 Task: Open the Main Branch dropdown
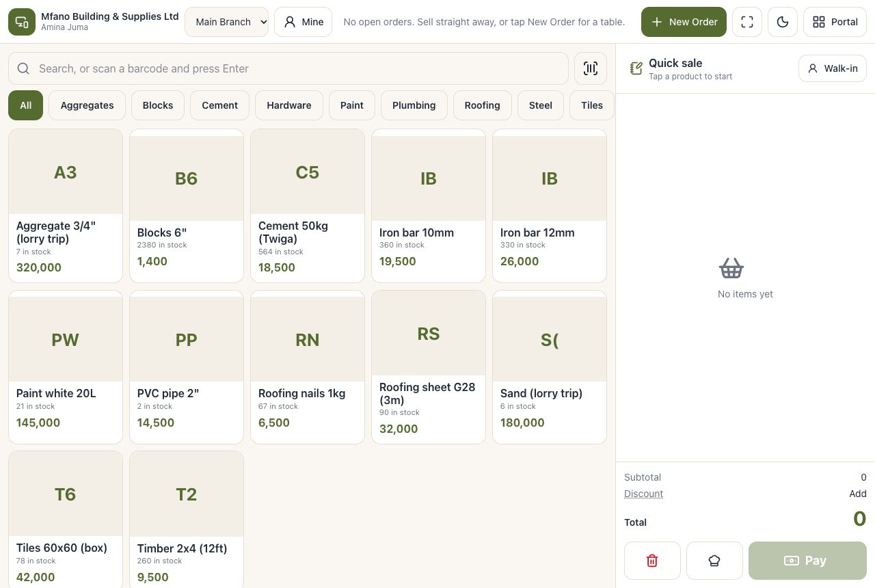[x=227, y=22]
